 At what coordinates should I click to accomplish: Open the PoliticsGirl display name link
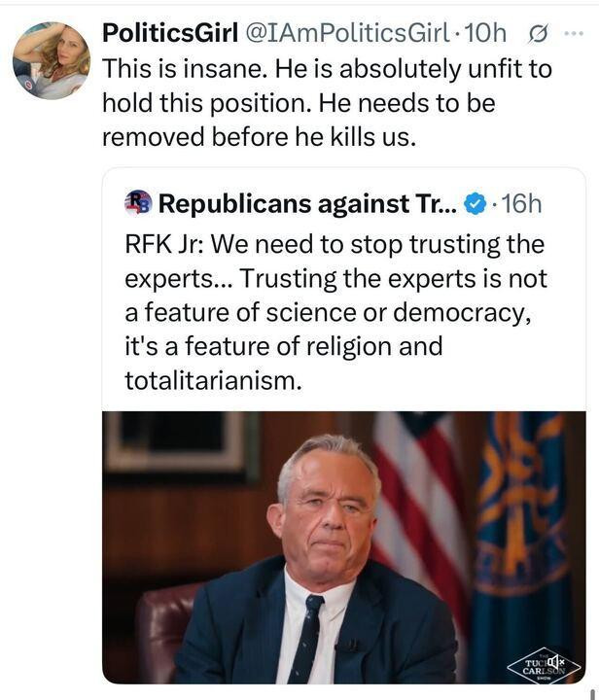click(x=170, y=33)
